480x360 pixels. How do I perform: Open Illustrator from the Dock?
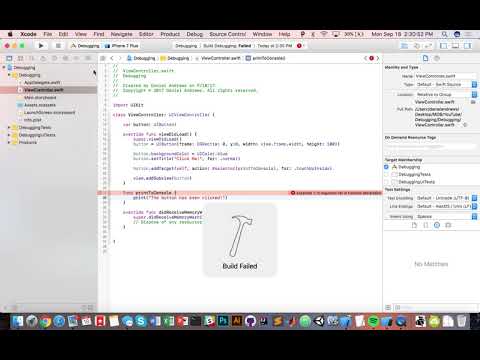pyautogui.click(x=237, y=321)
